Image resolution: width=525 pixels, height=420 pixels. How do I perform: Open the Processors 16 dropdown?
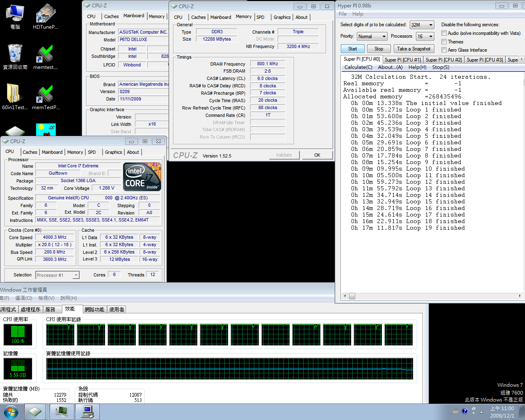click(425, 37)
